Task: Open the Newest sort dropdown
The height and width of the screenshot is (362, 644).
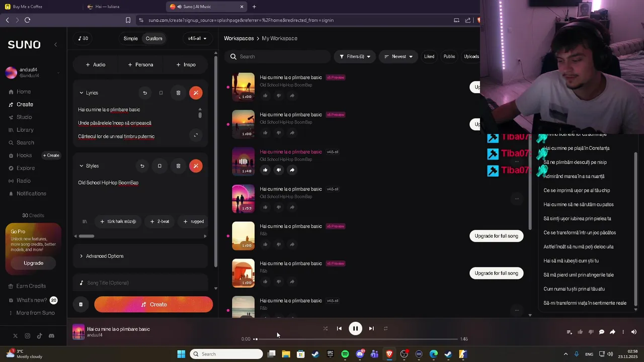Action: pyautogui.click(x=398, y=57)
